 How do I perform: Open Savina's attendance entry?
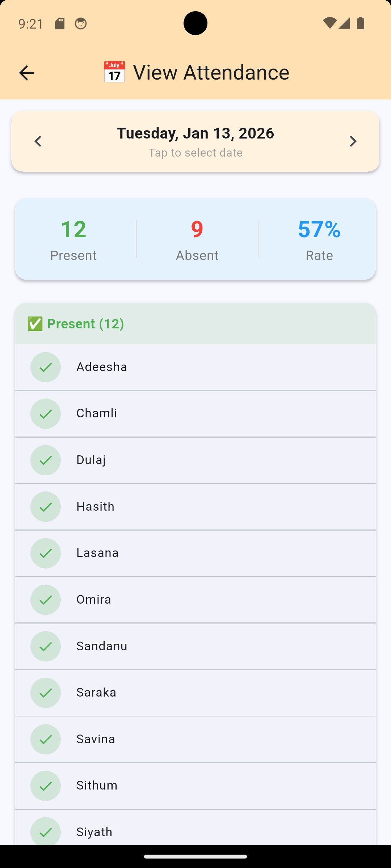click(195, 739)
